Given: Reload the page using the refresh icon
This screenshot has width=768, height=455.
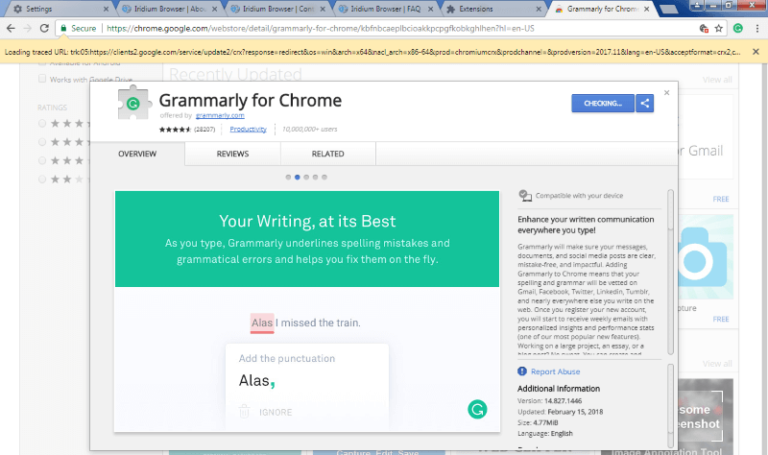Looking at the screenshot, I should [x=41, y=29].
